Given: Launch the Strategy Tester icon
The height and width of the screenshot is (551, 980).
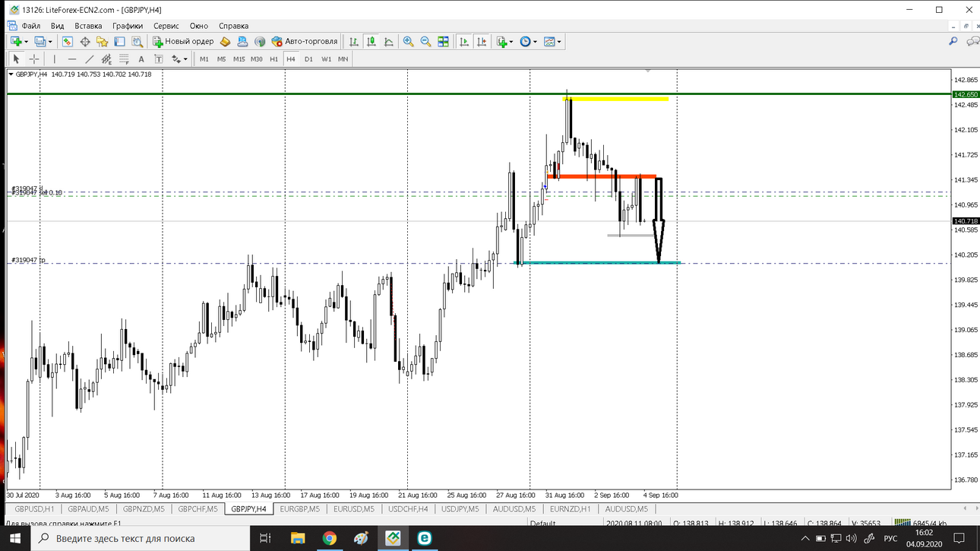Looking at the screenshot, I should [138, 42].
